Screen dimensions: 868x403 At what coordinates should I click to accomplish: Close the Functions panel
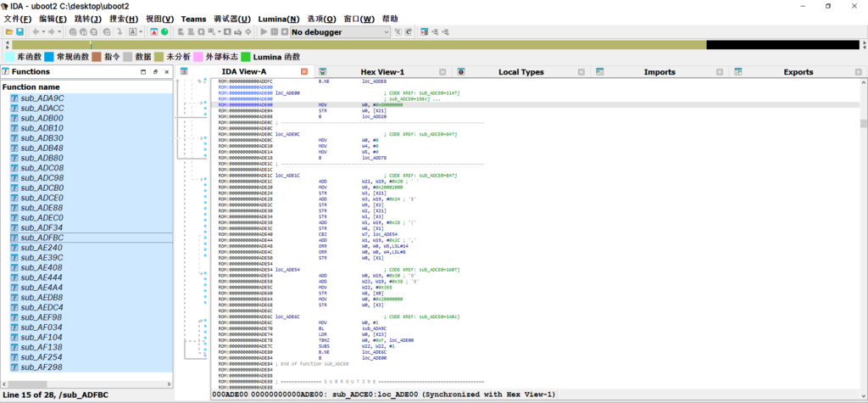click(168, 72)
